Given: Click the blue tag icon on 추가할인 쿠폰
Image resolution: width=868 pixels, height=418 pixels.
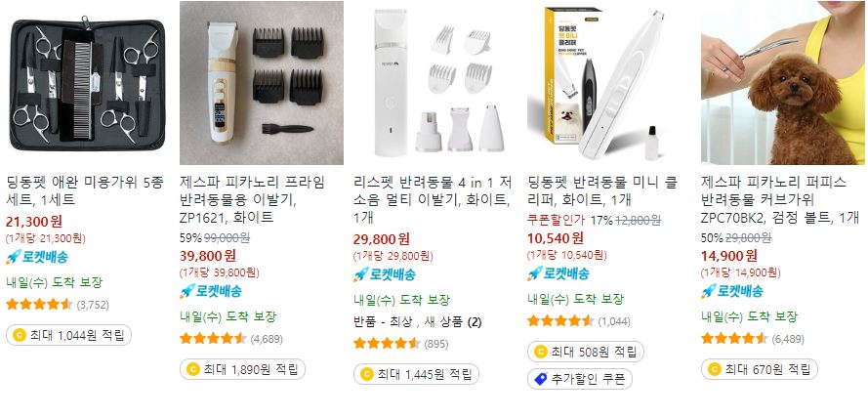Looking at the screenshot, I should click(541, 379).
